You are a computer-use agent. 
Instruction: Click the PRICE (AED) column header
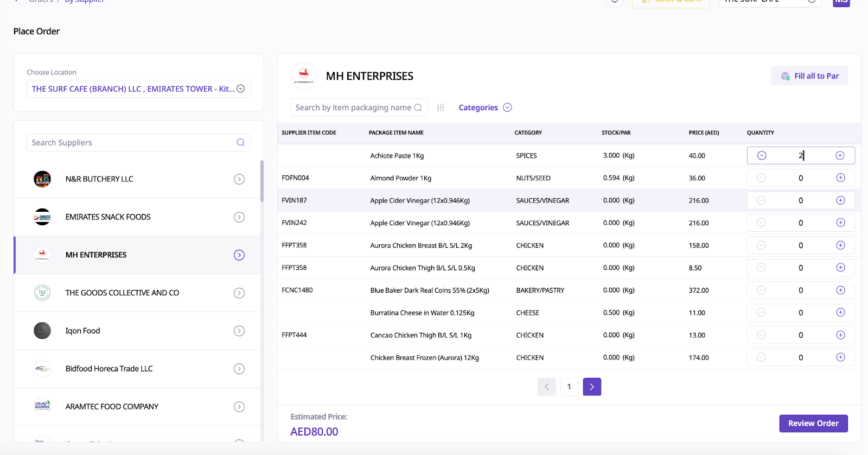point(704,132)
